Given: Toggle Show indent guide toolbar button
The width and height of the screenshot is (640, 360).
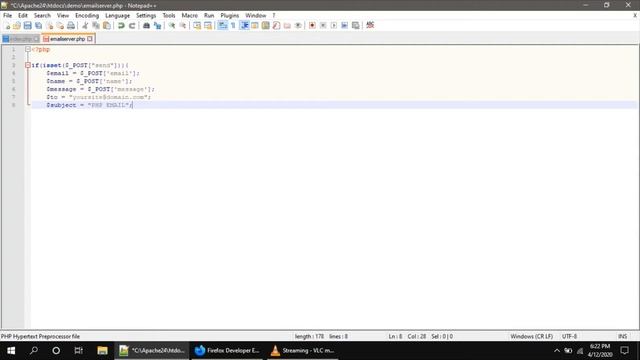Looking at the screenshot, I should click(x=244, y=26).
